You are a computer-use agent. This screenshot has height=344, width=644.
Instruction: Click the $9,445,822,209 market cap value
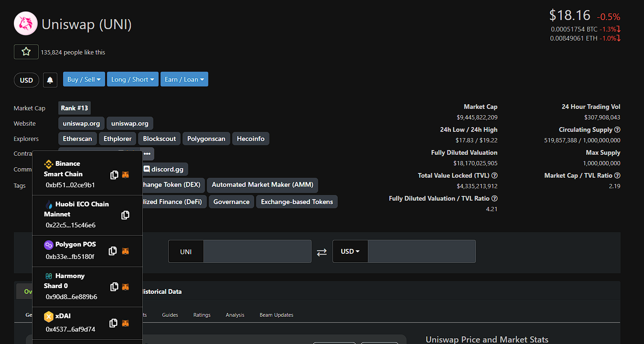coord(477,118)
